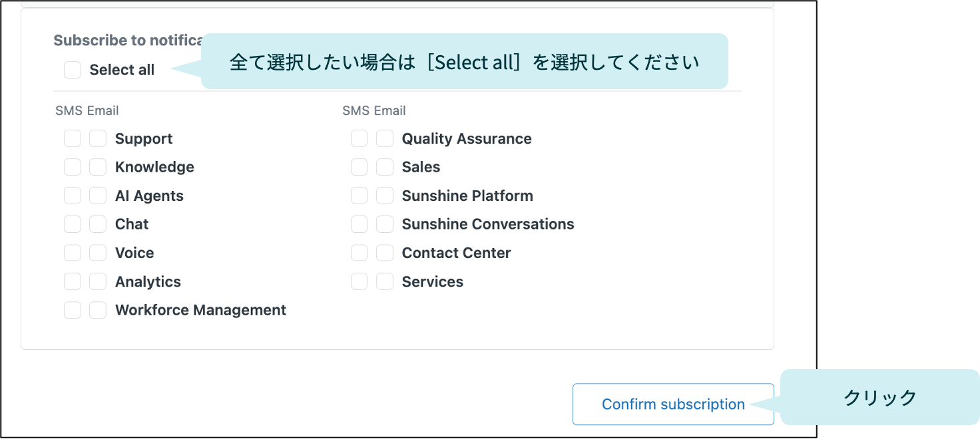Enable SMS for Contact Center
Screen dimensions: 980x439
point(360,253)
